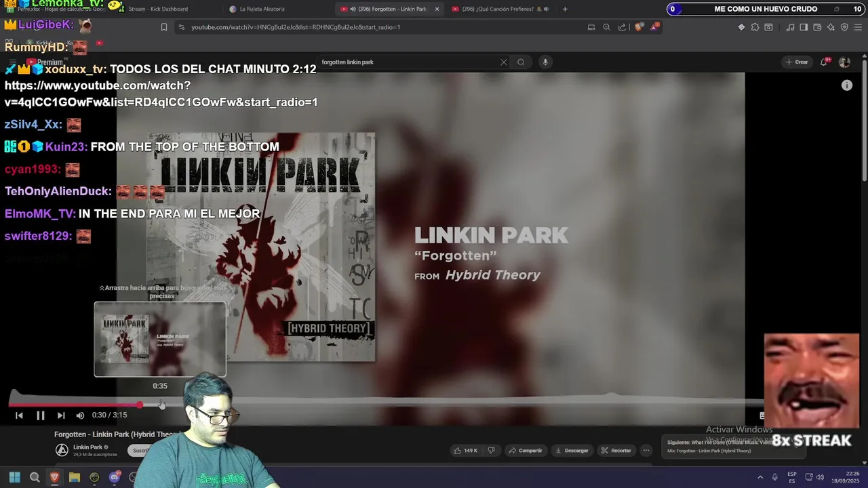Open the three-dot more actions menu
Screen dimensions: 868x488
646,451
